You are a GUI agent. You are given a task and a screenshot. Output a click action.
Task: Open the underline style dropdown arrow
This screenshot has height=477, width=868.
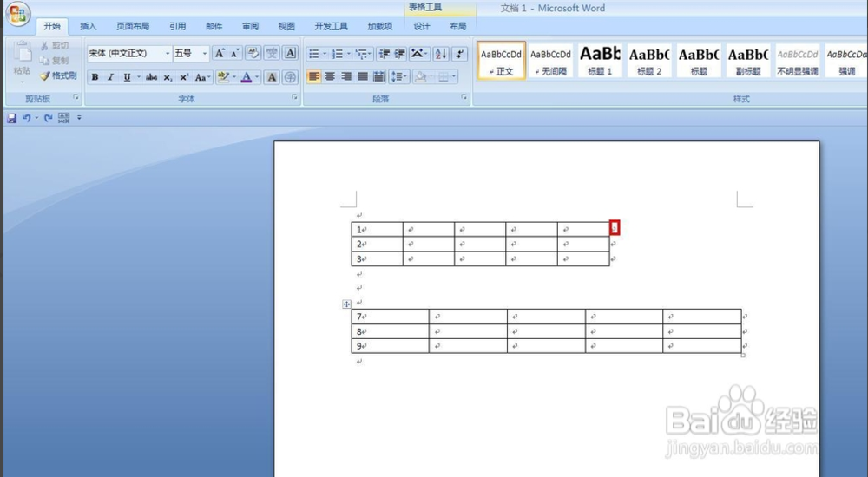[138, 77]
